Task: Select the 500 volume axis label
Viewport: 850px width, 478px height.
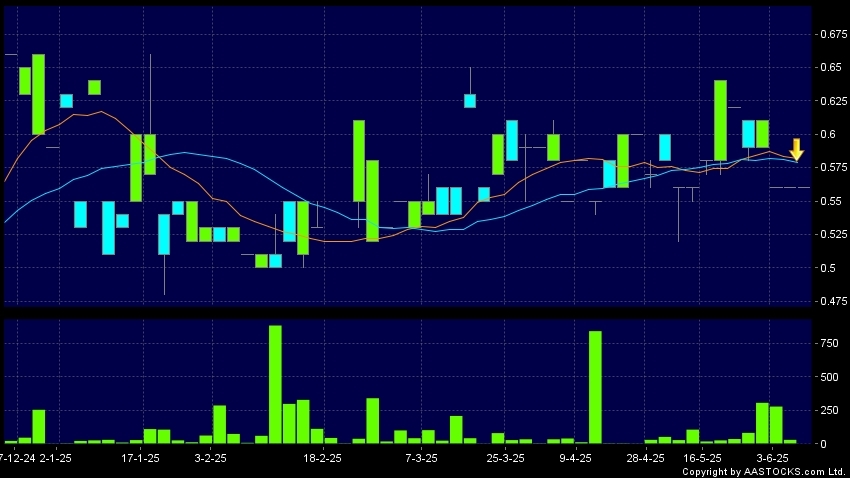Action: [829, 377]
